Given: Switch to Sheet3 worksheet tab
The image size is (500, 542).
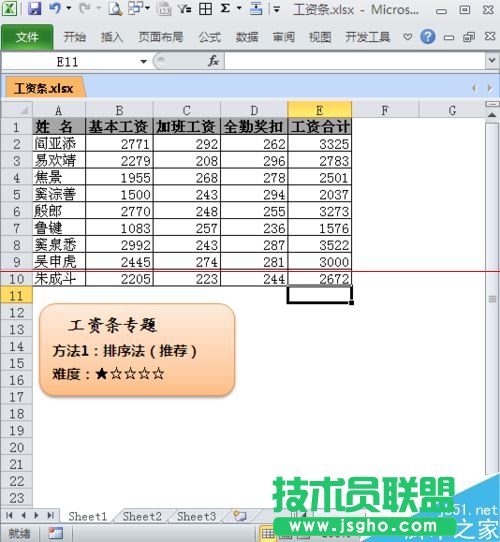Looking at the screenshot, I should (x=196, y=516).
